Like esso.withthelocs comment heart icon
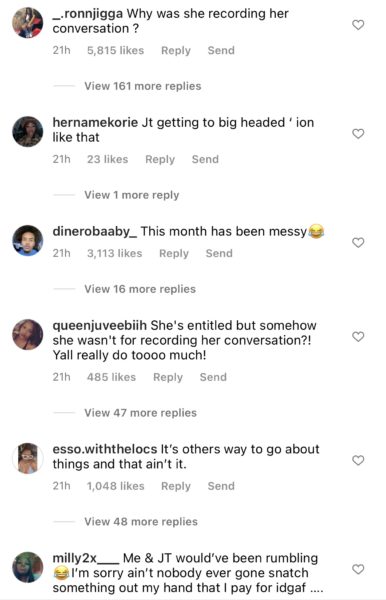The width and height of the screenshot is (386, 600). [x=358, y=460]
